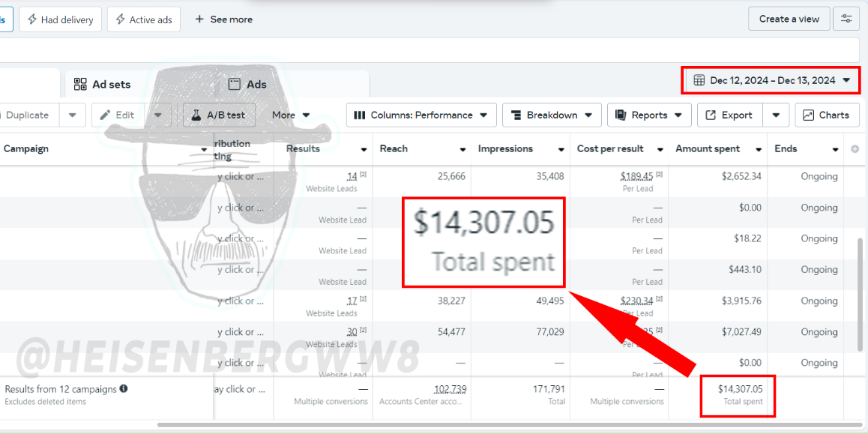Sort by the Results column header
The image size is (868, 434).
[303, 148]
